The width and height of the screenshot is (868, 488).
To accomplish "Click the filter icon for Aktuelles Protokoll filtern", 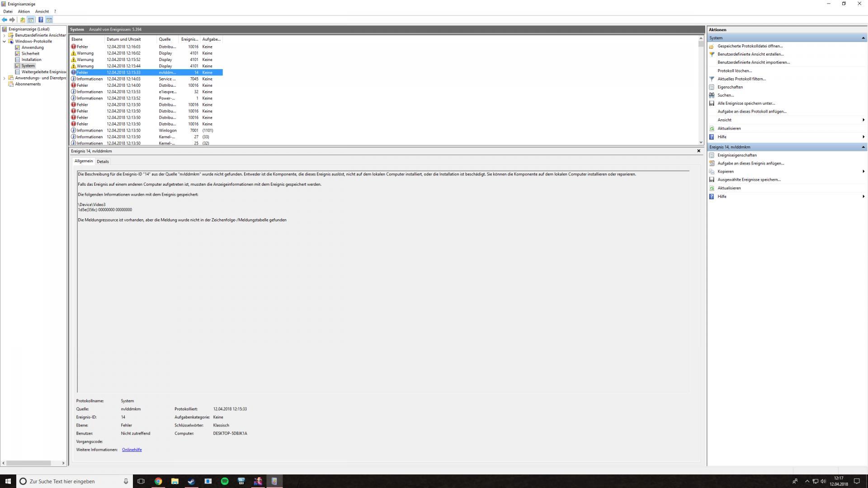I will (712, 79).
